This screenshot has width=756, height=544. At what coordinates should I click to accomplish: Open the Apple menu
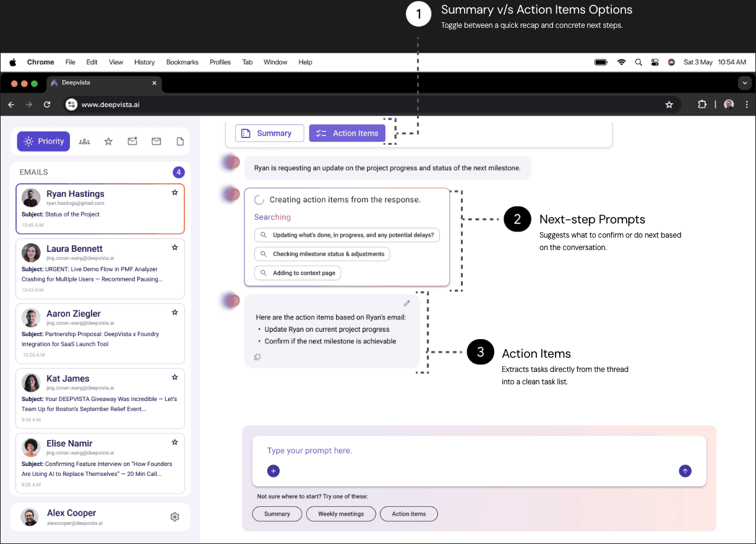pos(13,62)
